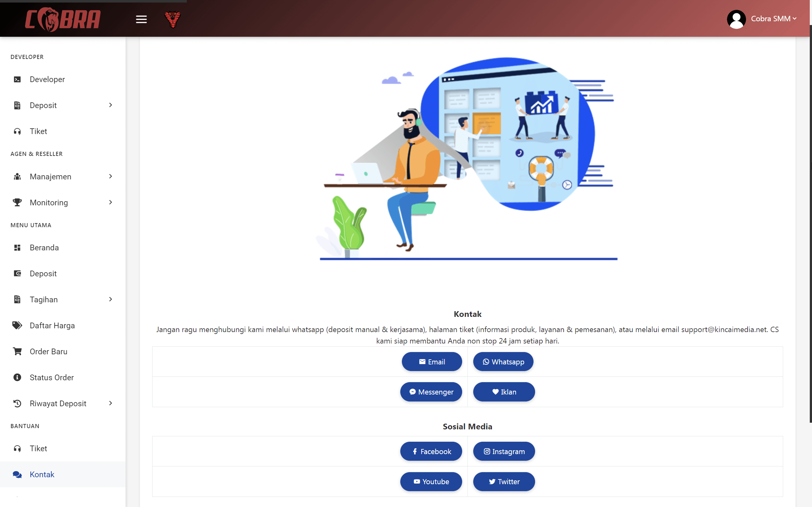
Task: Click the Status Order info icon
Action: [x=17, y=377]
